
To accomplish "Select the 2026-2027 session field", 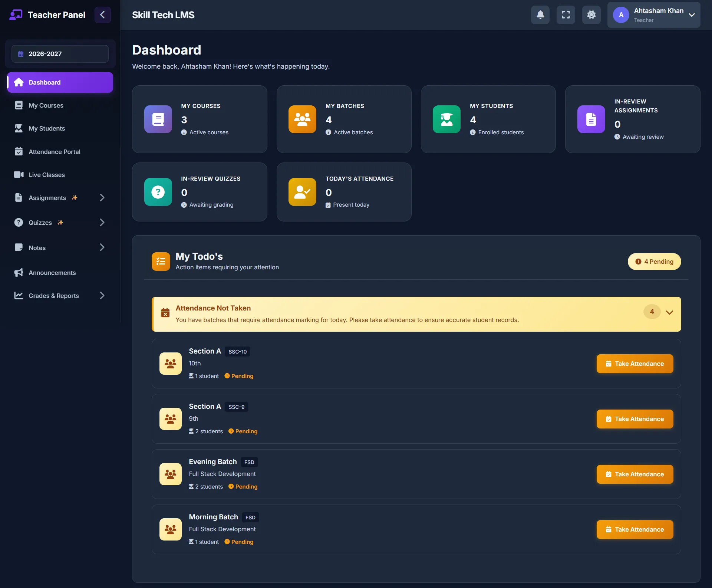I will pyautogui.click(x=60, y=54).
